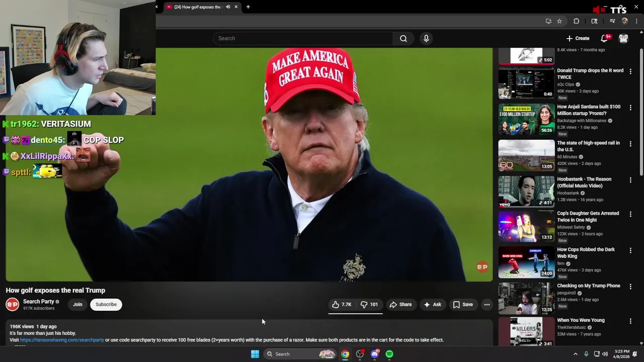The image size is (644, 362).
Task: Click '196K views 1 day ago' description text
Action: tap(33, 326)
